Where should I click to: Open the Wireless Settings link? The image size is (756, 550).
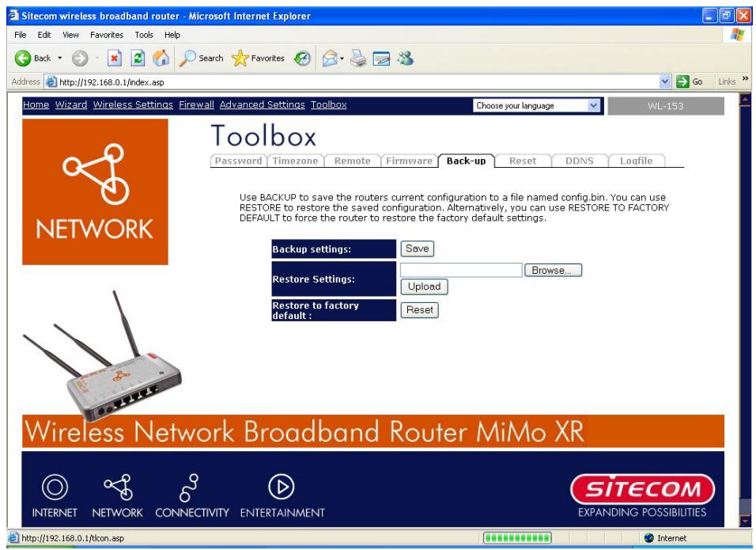133,104
